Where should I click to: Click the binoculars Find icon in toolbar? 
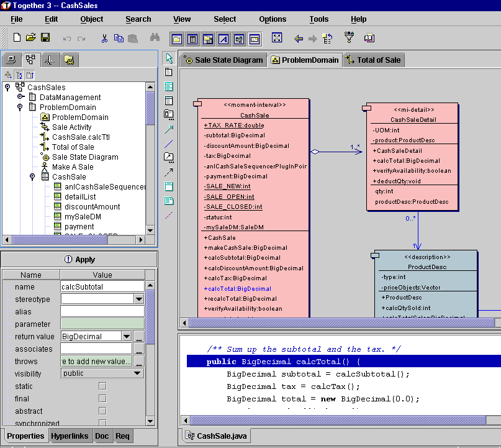pyautogui.click(x=155, y=39)
